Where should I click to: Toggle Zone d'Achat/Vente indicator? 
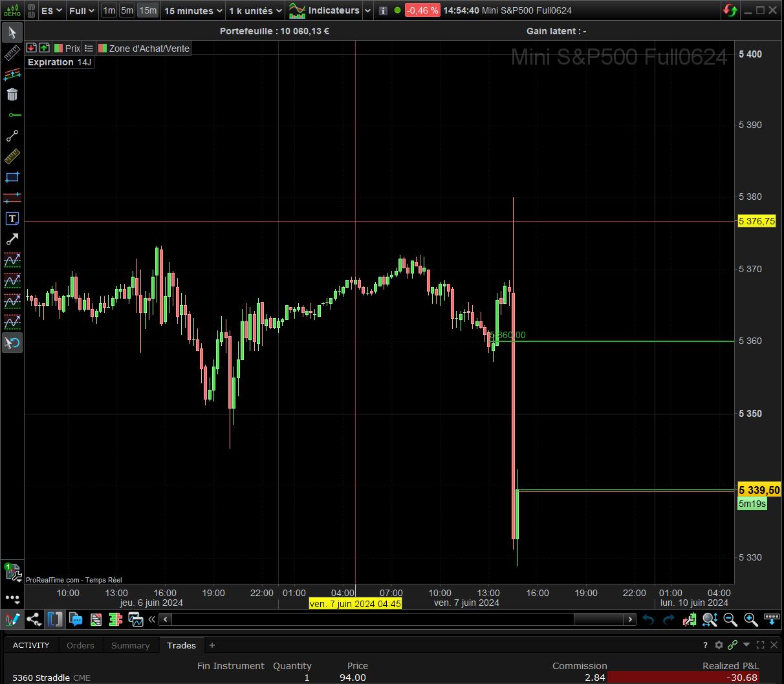(x=144, y=48)
